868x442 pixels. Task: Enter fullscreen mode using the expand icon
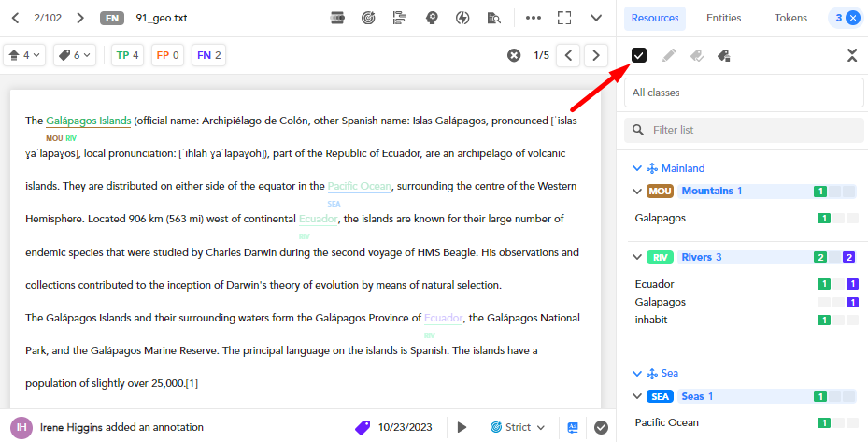pos(563,18)
